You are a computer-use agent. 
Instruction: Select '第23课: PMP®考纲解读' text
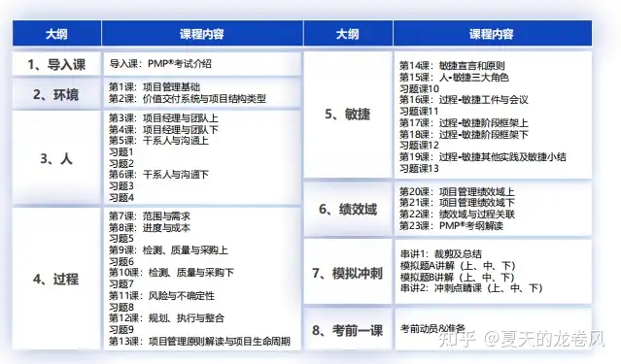tap(451, 225)
